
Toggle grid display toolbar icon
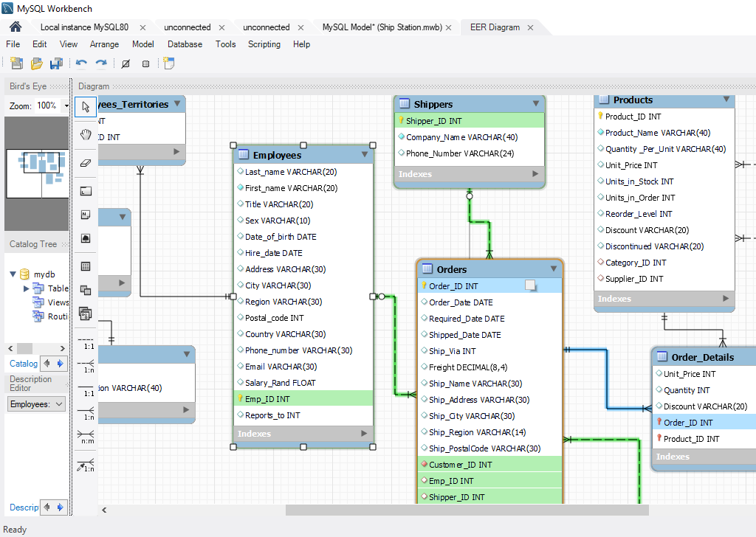point(145,63)
